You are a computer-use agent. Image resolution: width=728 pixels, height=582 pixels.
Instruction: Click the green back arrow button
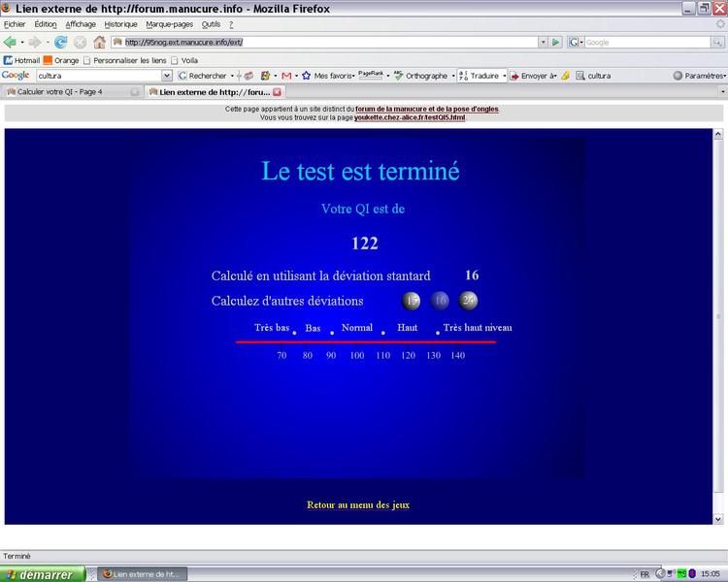(x=11, y=42)
